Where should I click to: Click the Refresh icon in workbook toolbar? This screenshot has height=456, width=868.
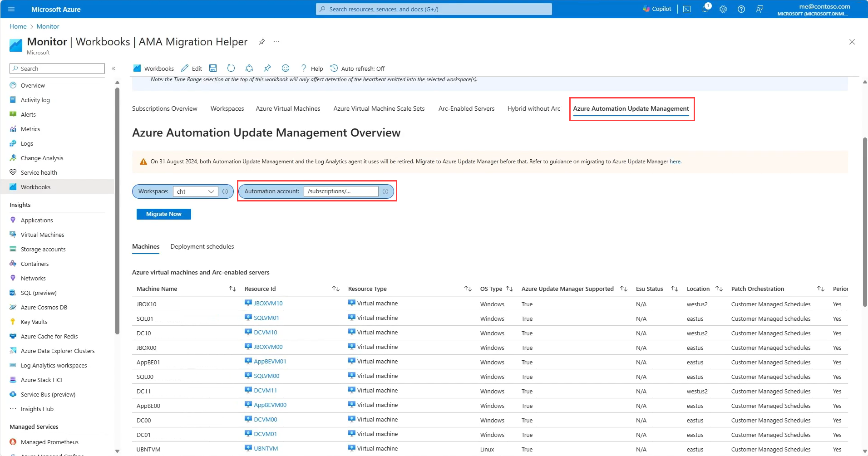[x=231, y=69]
